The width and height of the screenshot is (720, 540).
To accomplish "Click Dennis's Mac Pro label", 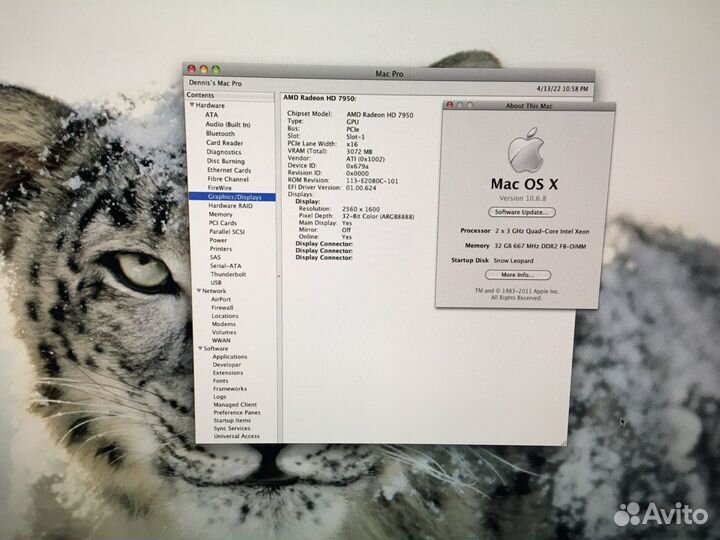I will pyautogui.click(x=215, y=83).
